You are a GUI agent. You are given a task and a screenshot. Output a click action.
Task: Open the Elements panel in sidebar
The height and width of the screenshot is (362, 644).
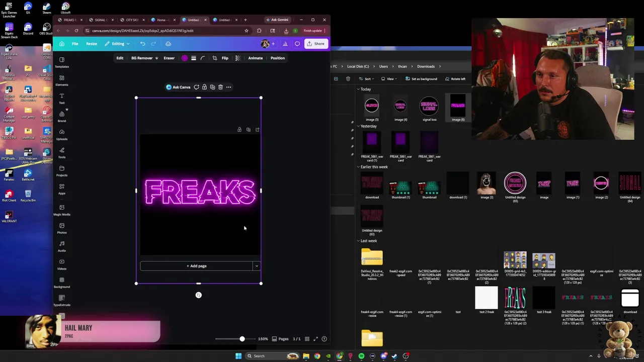(x=62, y=80)
